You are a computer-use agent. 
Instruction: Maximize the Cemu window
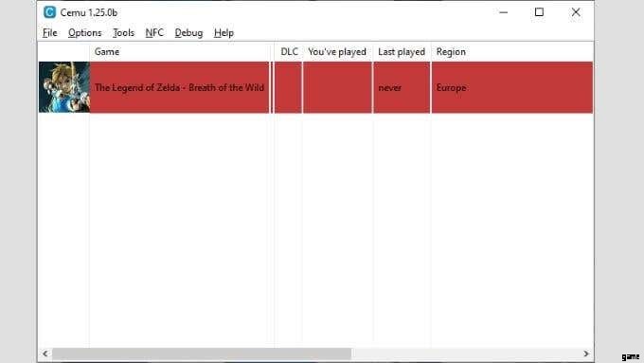(x=539, y=12)
